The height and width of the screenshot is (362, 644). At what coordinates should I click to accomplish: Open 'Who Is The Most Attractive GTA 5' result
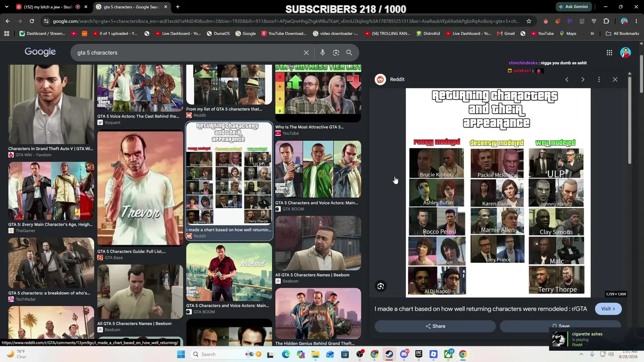click(x=318, y=100)
